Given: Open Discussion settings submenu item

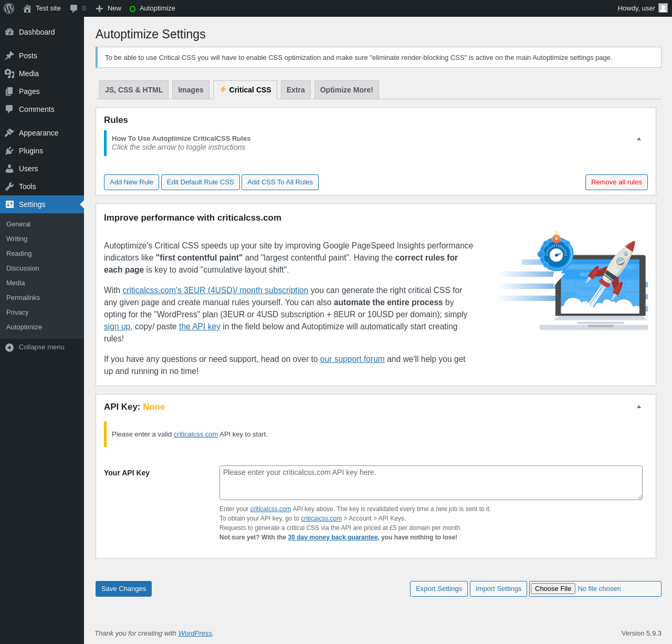Looking at the screenshot, I should tap(42, 268).
